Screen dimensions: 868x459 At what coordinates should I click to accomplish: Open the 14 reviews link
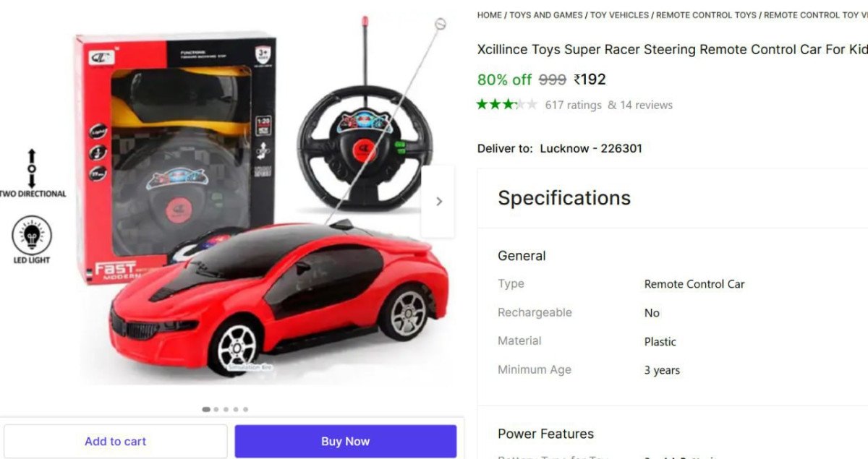640,105
